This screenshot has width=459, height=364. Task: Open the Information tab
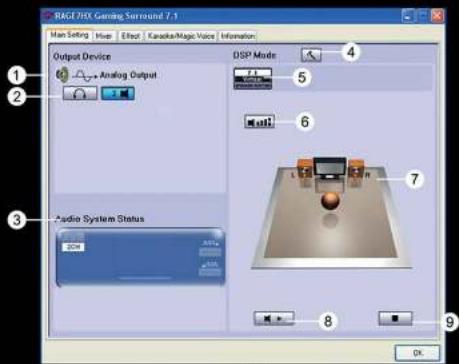(238, 36)
